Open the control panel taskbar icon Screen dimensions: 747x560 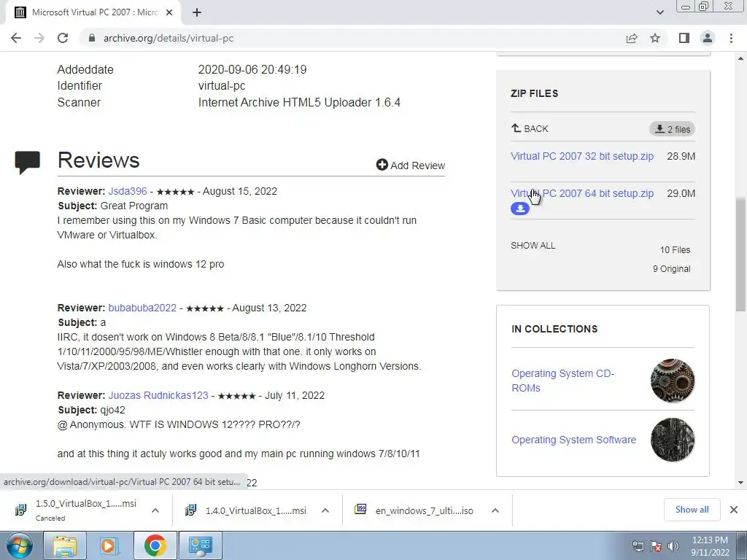pyautogui.click(x=200, y=545)
